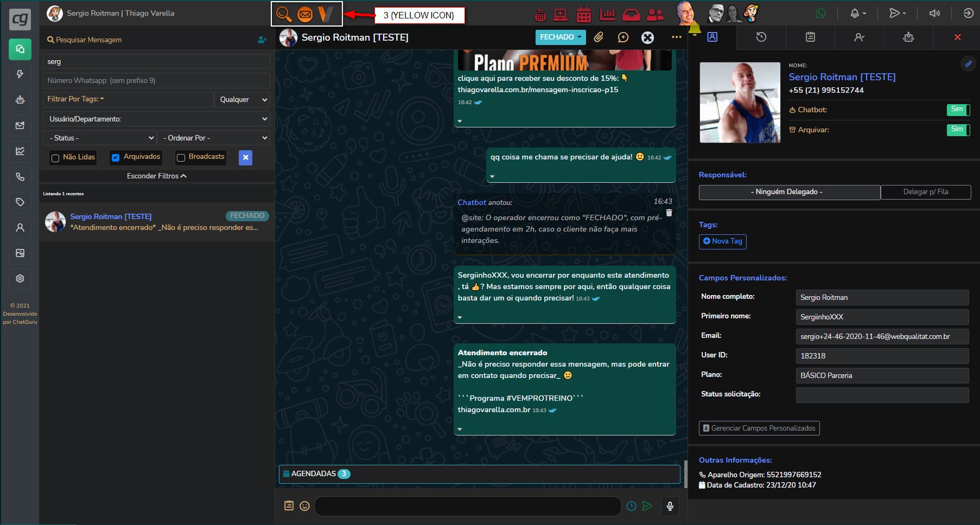Open the paper-plane send dropdown in top bar
Viewport: 980px width, 525px height.
pyautogui.click(x=898, y=14)
